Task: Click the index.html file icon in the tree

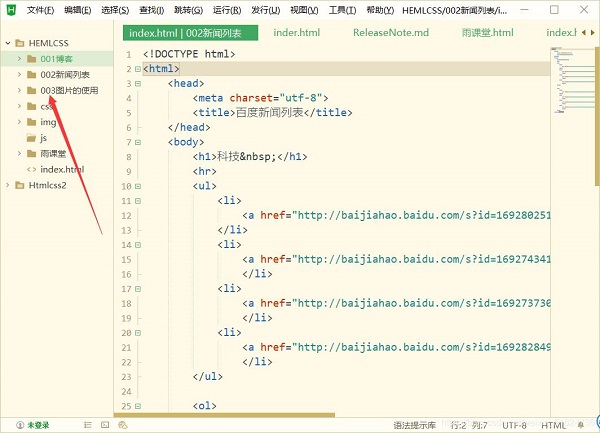Action: [31, 170]
